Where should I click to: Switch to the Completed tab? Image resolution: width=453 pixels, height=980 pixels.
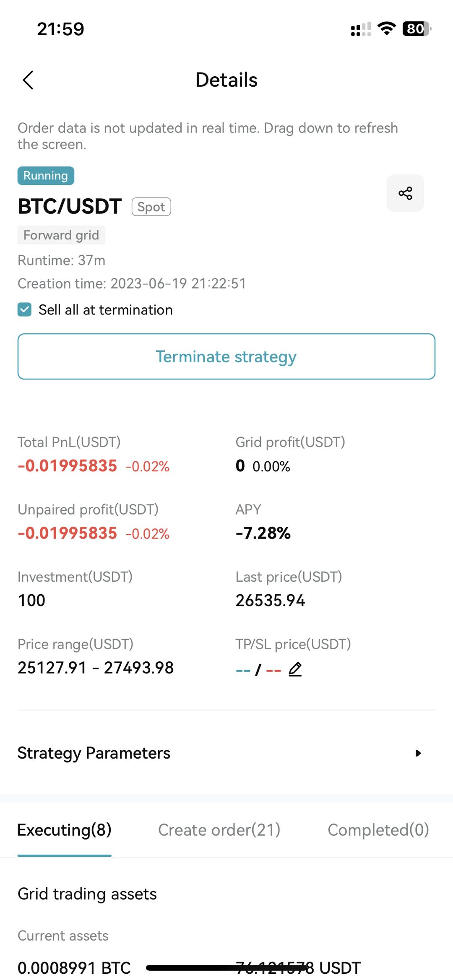[378, 830]
